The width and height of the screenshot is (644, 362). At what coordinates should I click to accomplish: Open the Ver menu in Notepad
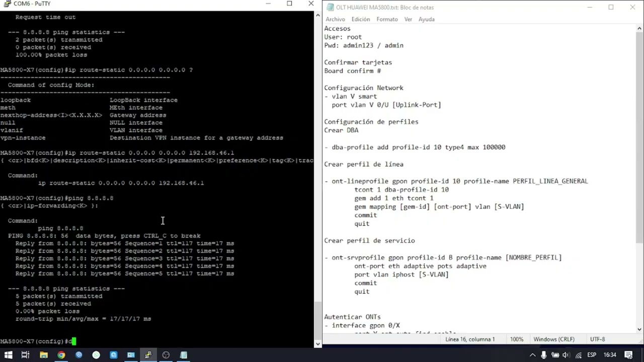(x=408, y=19)
